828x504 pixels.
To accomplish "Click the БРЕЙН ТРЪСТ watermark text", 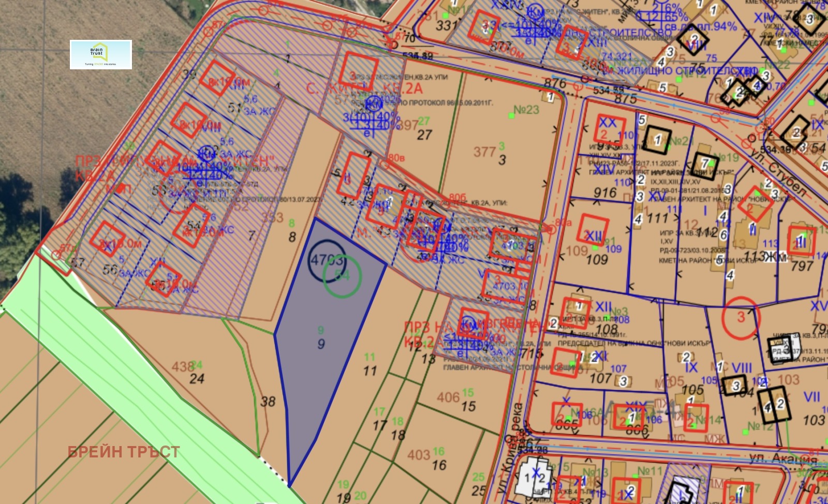I will 124,452.
